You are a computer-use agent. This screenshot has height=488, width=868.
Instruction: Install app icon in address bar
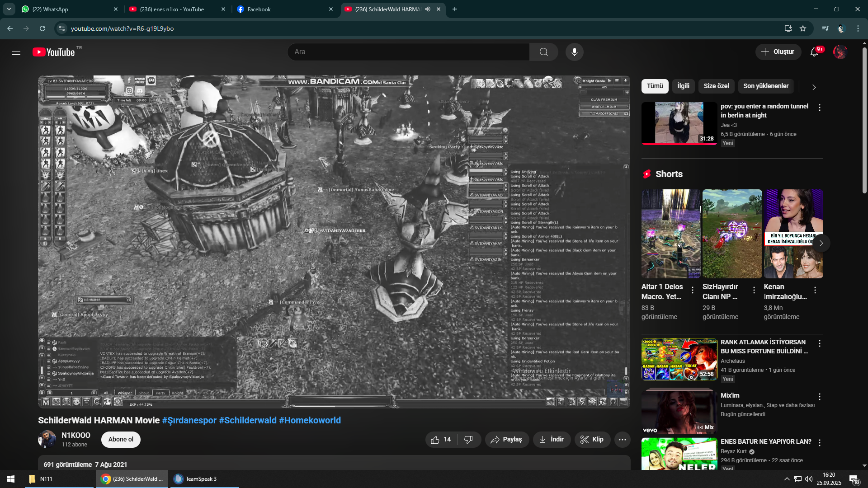[788, 28]
